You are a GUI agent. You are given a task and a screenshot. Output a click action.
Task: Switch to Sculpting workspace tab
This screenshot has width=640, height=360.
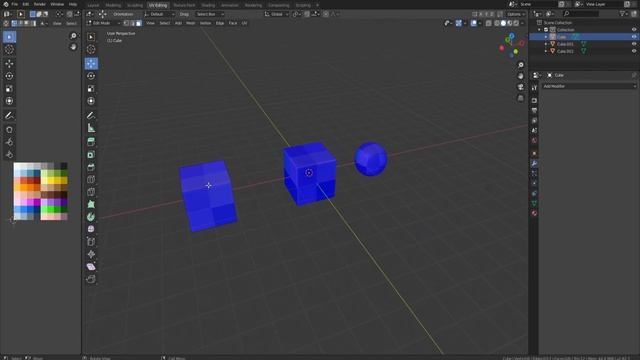tap(135, 5)
